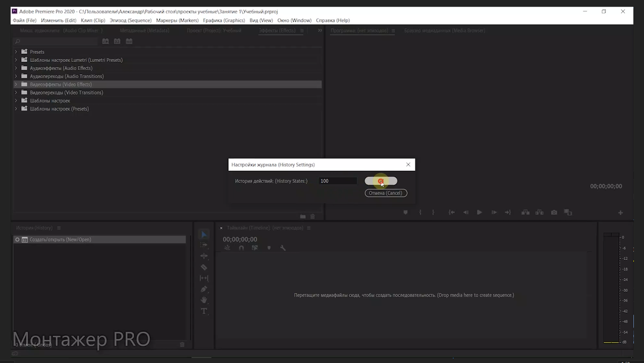Open timeline display settings wrench

tap(283, 248)
